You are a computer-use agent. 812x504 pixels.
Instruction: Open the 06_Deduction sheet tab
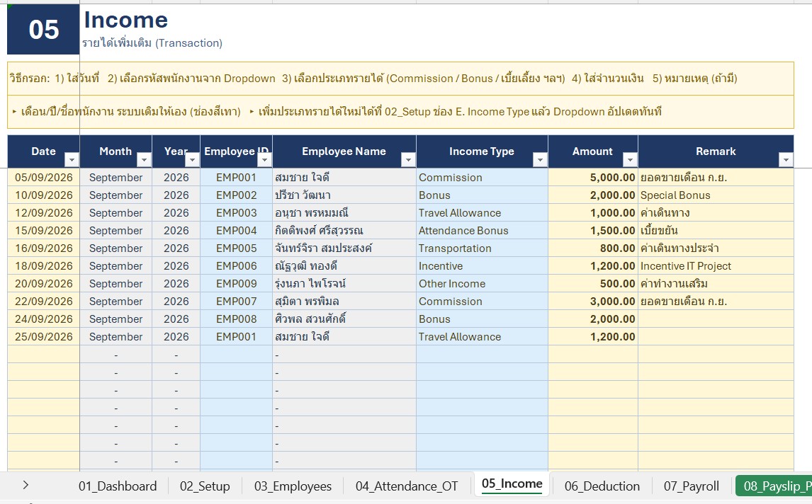tap(602, 486)
